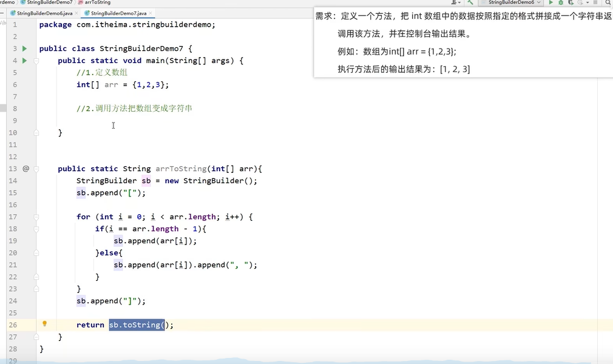
Task: Open Search Everywhere with the magnifier icon
Action: (608, 3)
